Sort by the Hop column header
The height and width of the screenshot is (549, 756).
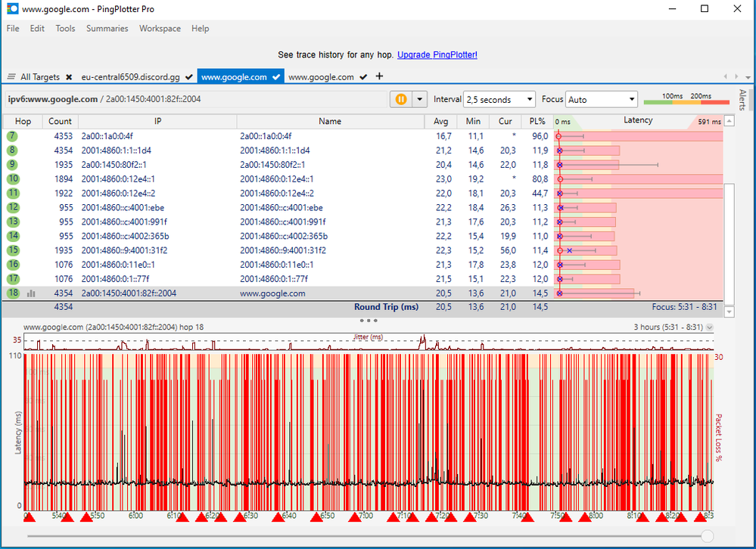click(x=23, y=121)
